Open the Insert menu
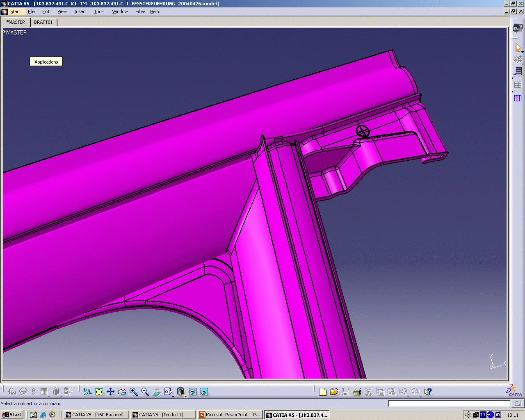 80,11
